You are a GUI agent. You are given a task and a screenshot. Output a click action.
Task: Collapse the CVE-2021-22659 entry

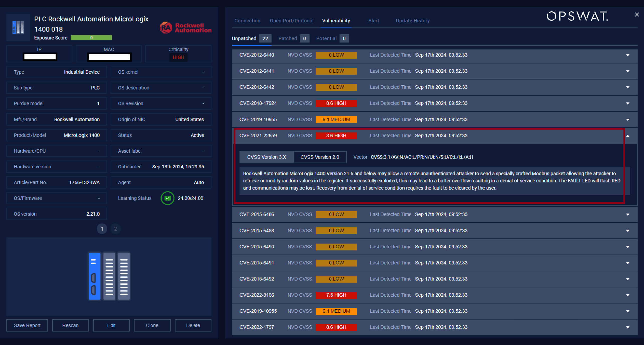(x=628, y=136)
